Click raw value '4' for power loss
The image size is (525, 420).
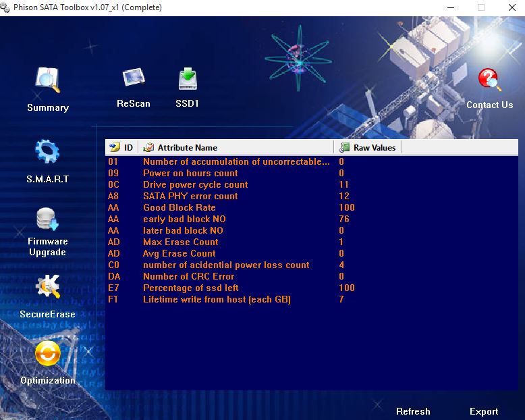[x=341, y=265]
